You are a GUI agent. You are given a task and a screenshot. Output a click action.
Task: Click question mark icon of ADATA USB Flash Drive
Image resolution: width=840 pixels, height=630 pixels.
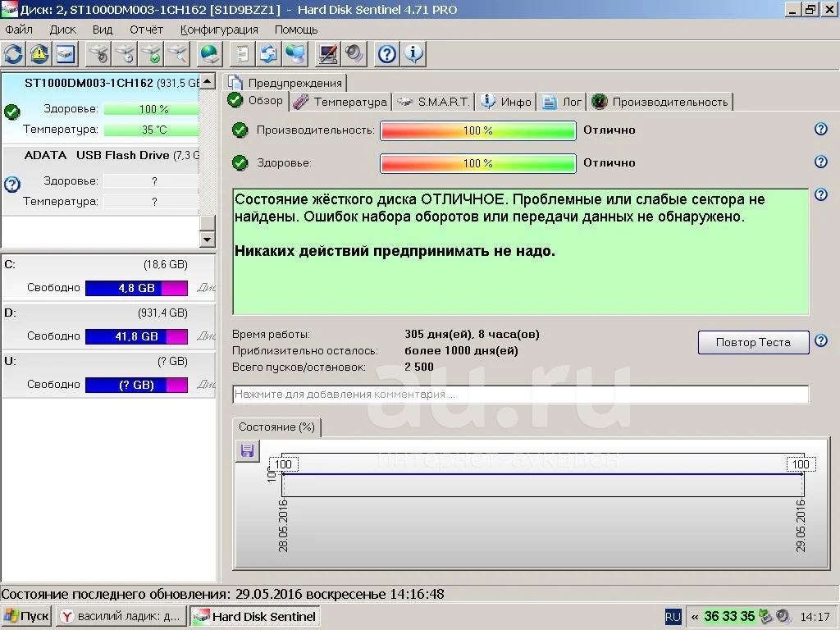[x=11, y=185]
